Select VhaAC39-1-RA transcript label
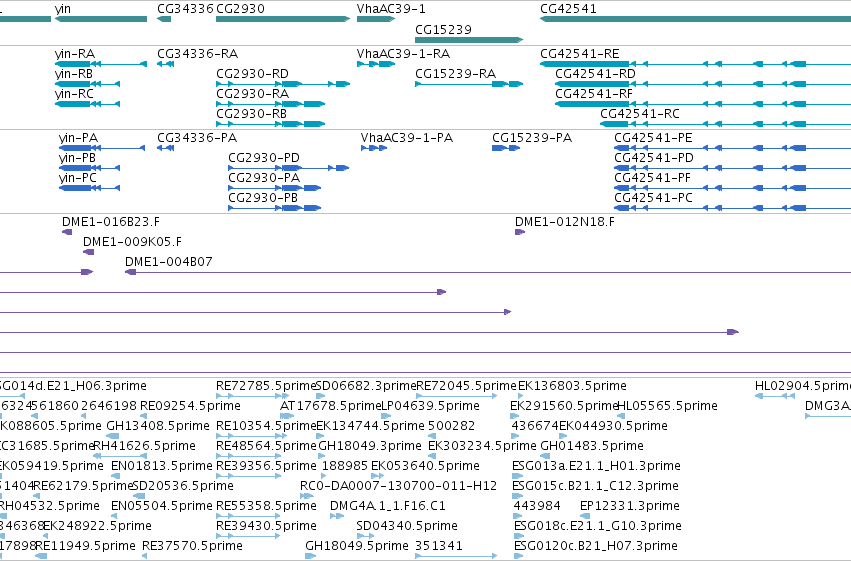Screen dimensions: 851x561 coord(403,54)
